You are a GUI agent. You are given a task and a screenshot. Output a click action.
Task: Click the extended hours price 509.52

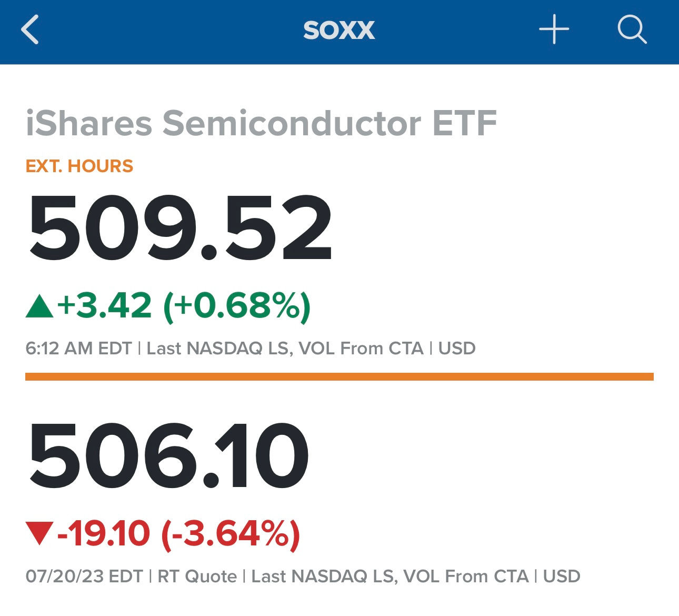[179, 228]
